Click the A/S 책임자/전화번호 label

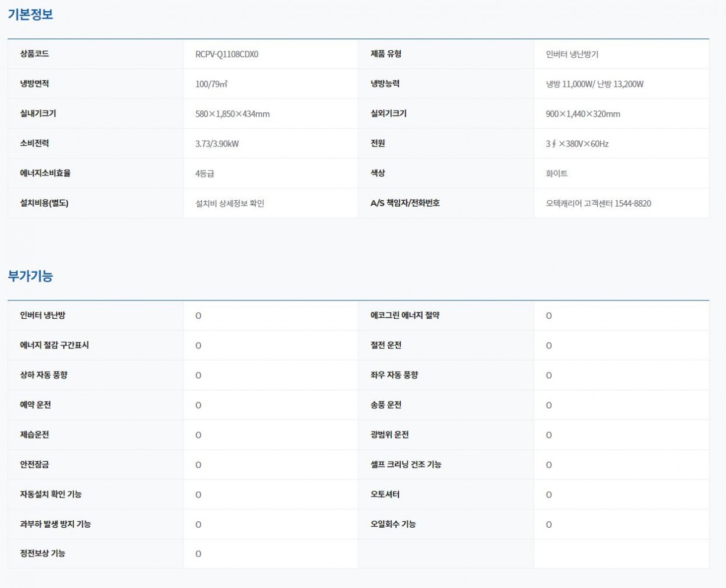coord(405,203)
